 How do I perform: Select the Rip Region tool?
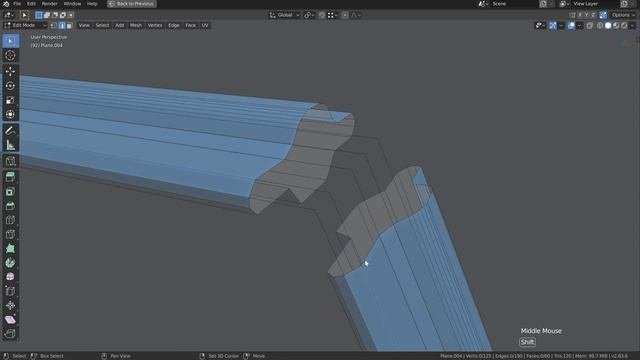[10, 334]
